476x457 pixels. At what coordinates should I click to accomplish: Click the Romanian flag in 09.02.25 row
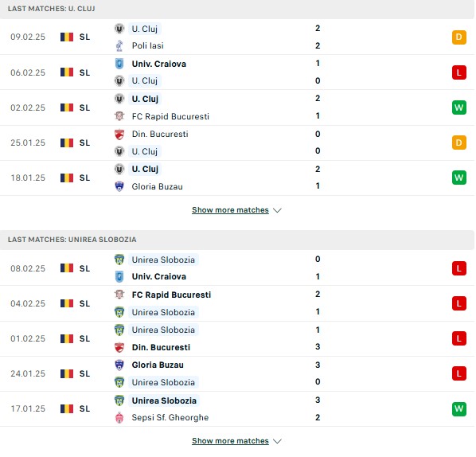pos(67,37)
